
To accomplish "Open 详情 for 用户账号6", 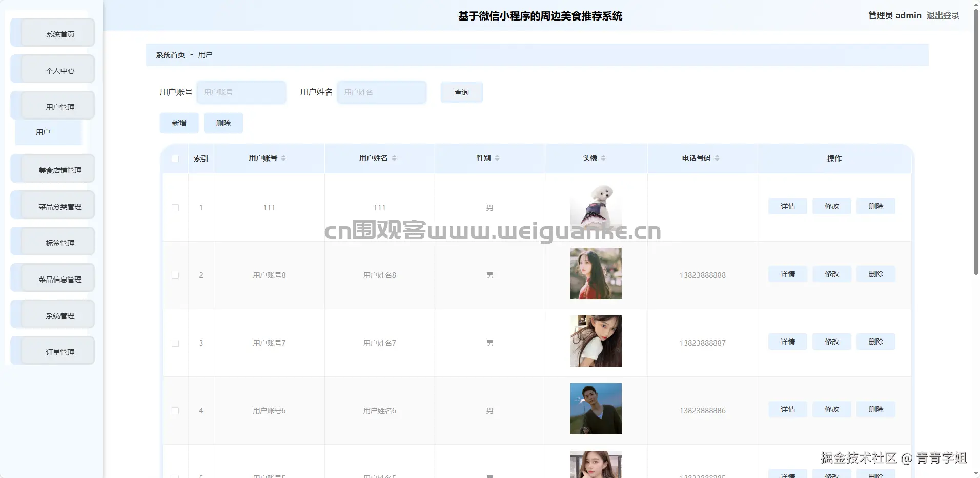I will pyautogui.click(x=788, y=409).
